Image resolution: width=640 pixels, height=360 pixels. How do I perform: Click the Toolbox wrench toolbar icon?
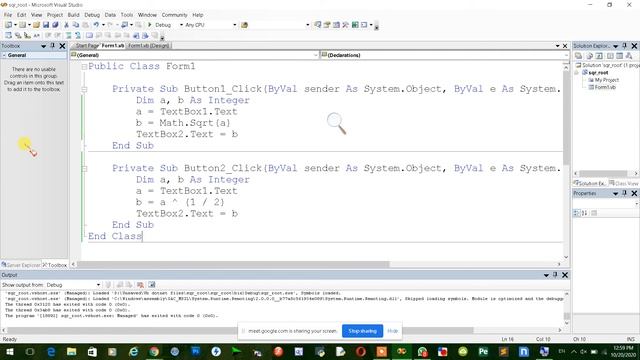346,25
